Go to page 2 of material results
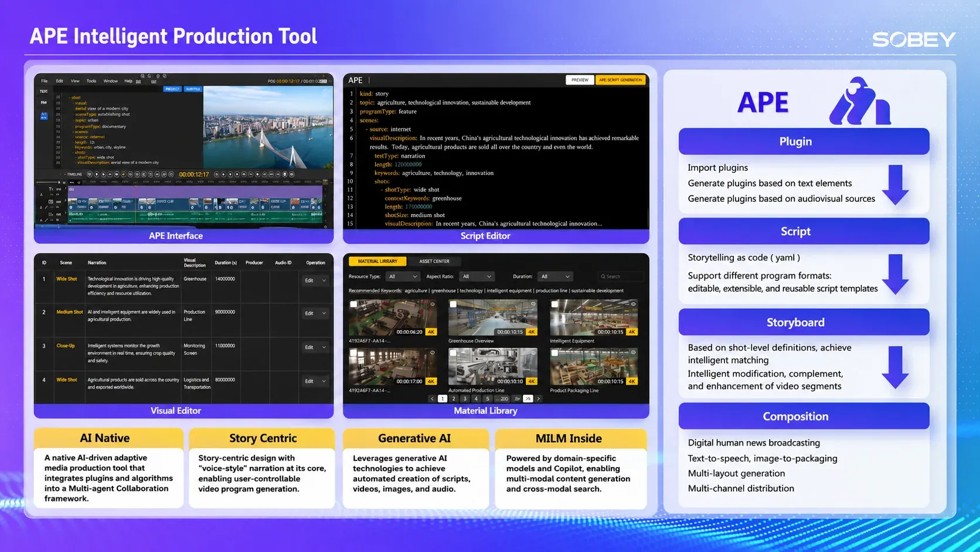Image resolution: width=980 pixels, height=552 pixels. (x=454, y=399)
